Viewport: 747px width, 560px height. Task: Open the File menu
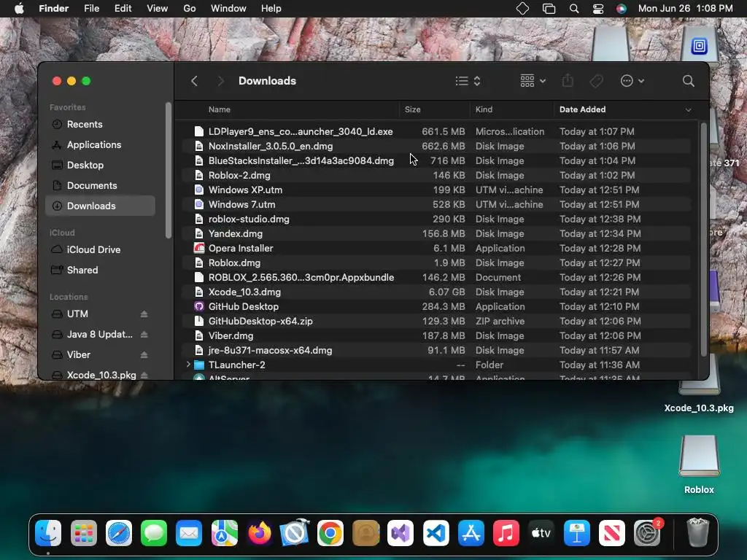[91, 9]
